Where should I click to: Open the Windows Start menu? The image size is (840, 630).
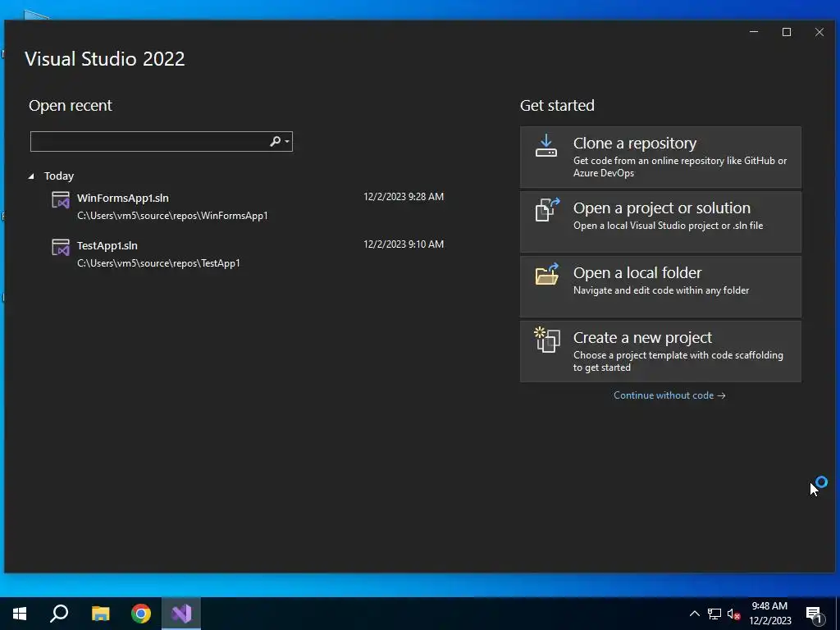20,614
